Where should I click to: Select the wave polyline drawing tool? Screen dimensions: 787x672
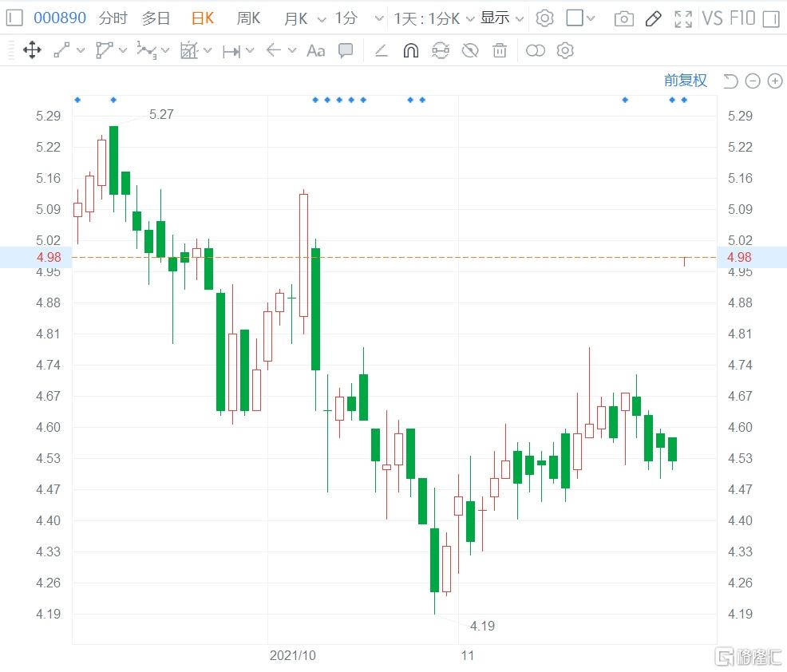pos(146,51)
